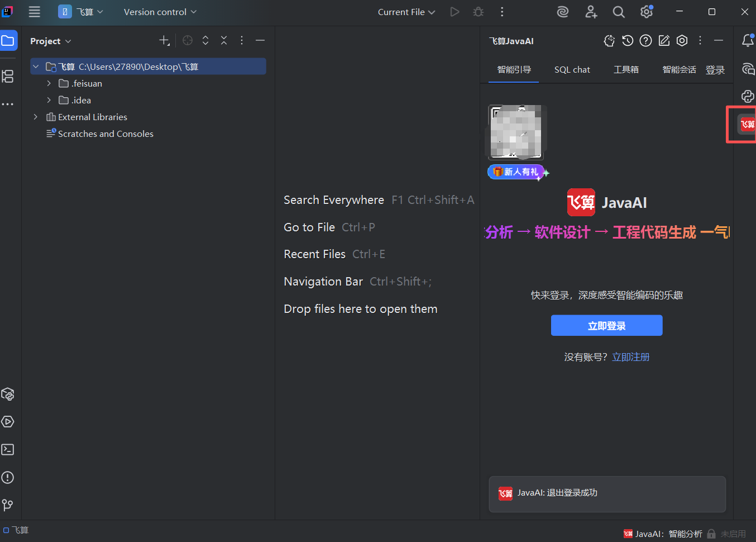Open the Problems tool window
This screenshot has width=756, height=542.
8,477
